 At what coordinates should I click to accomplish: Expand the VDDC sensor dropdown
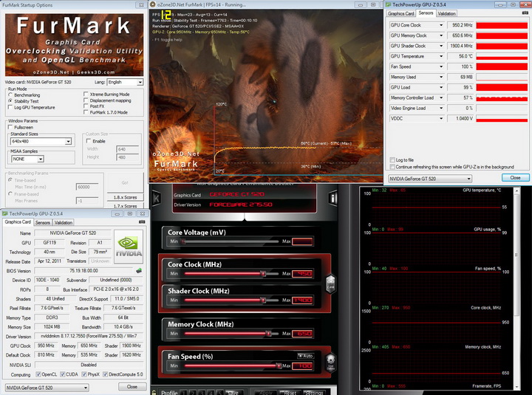441,118
